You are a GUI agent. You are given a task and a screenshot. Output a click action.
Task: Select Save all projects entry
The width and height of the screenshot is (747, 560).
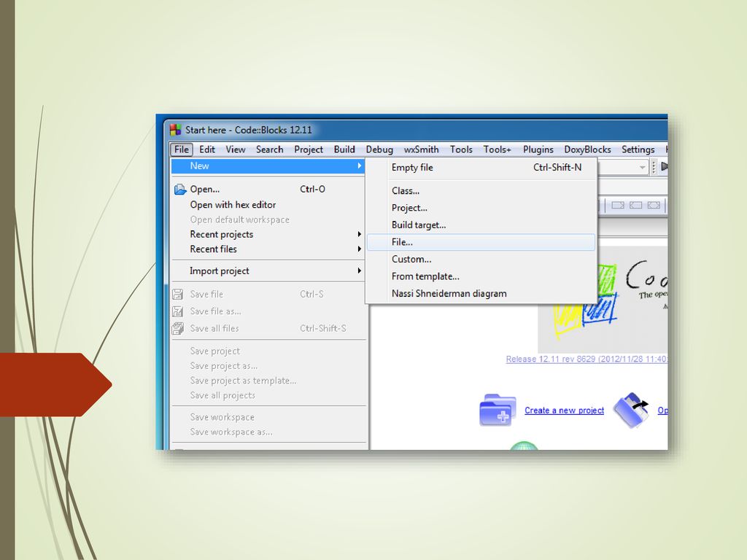[x=268, y=395]
